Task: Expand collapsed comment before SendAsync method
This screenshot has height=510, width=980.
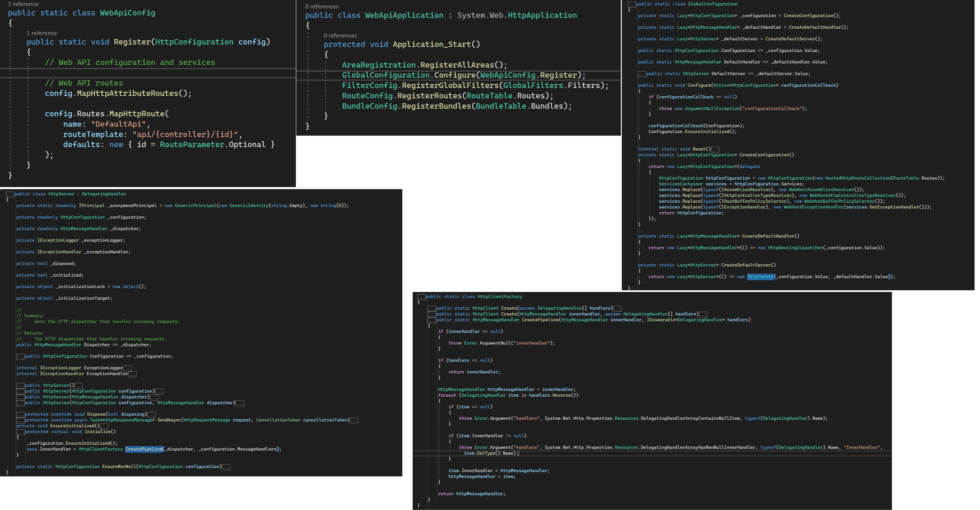Action: click(20, 421)
